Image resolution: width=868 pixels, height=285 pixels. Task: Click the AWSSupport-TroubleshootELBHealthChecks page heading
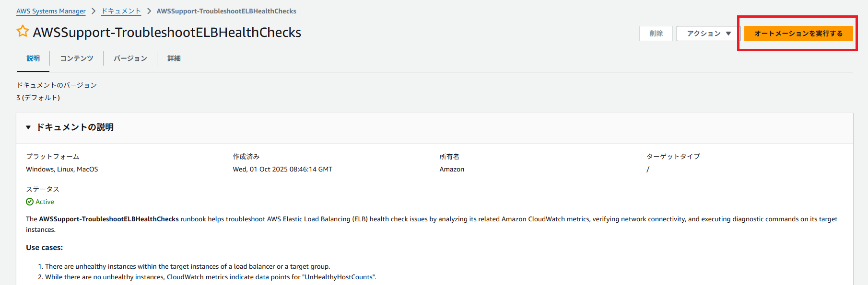[x=167, y=32]
